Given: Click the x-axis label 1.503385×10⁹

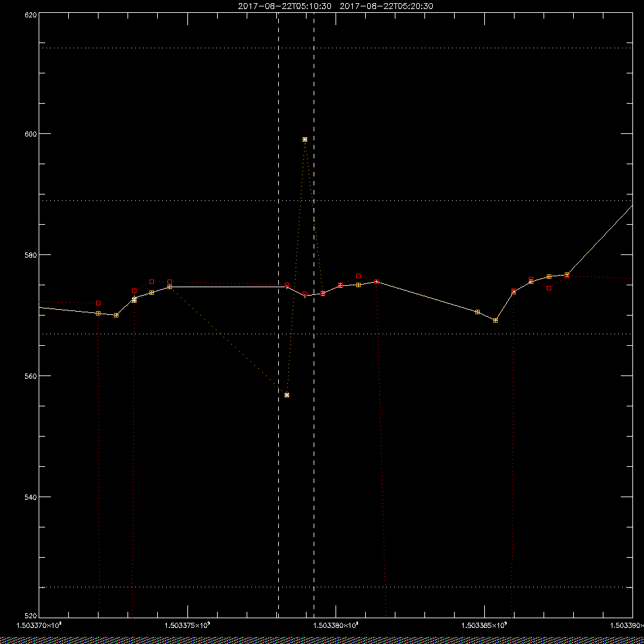Looking at the screenshot, I should coord(485,625).
